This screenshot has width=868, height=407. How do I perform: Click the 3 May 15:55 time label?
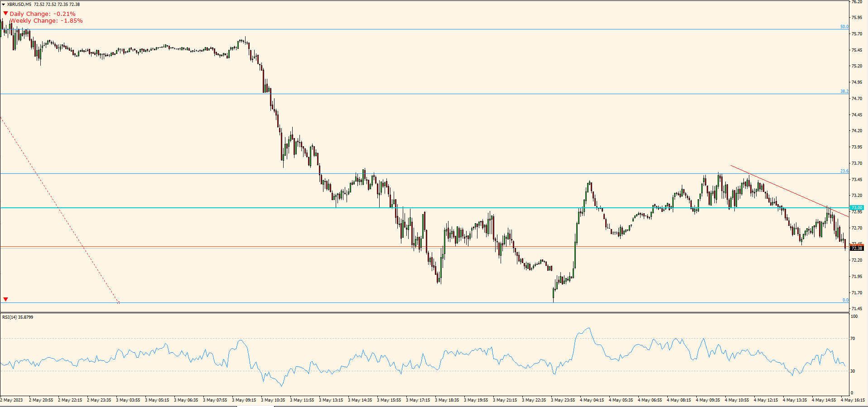(x=389, y=400)
